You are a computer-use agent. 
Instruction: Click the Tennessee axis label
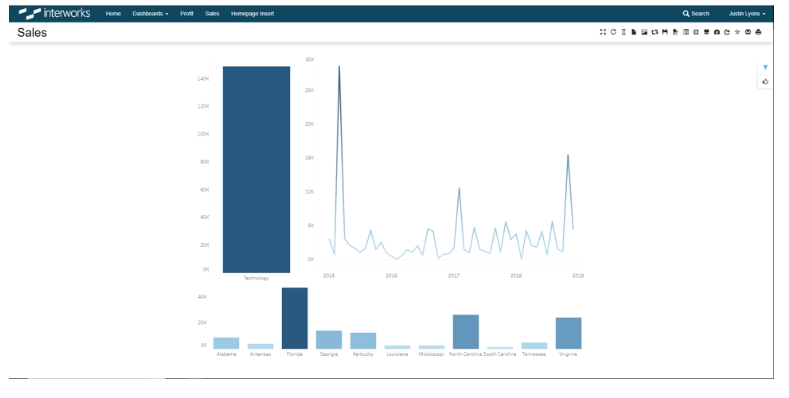(x=534, y=354)
